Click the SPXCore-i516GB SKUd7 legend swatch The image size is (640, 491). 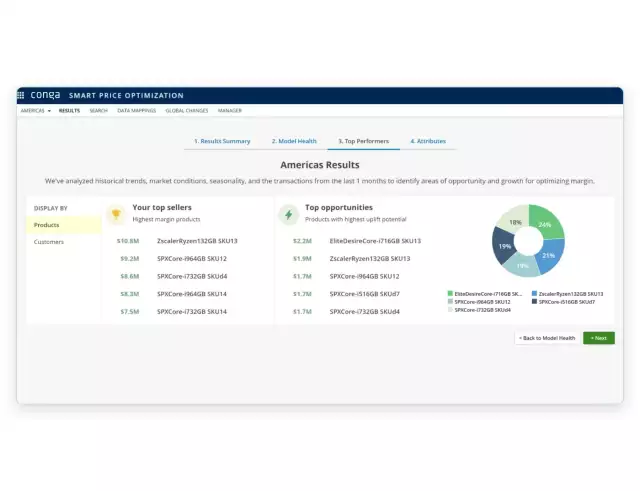pyautogui.click(x=534, y=302)
